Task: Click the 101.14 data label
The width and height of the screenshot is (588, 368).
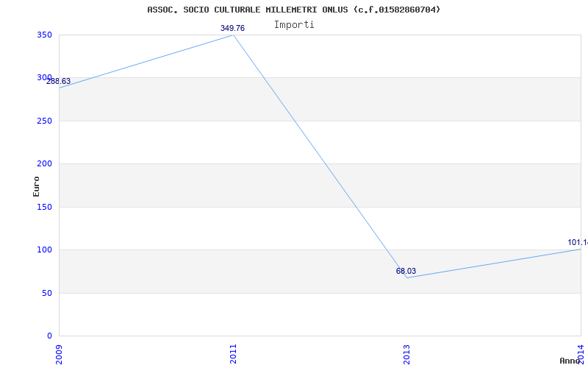Action: coord(578,243)
